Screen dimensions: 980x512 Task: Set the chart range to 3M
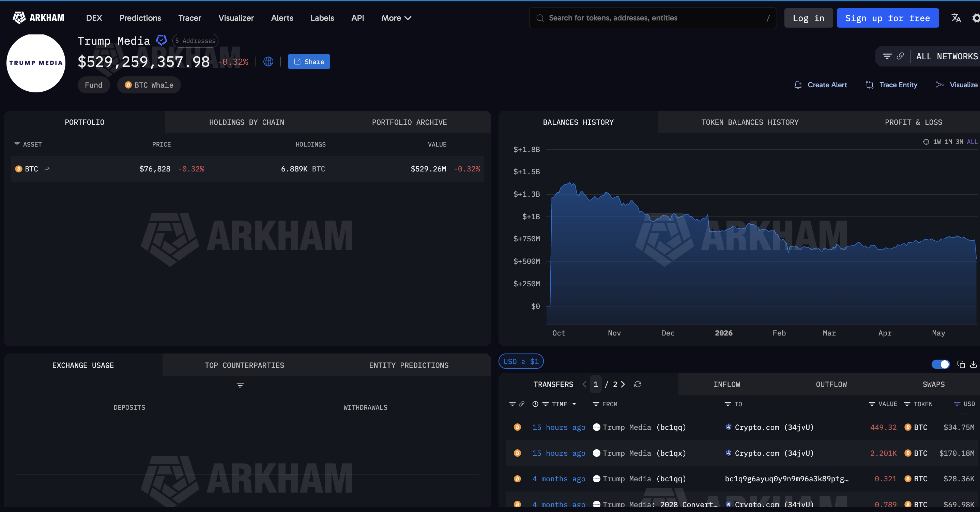(960, 142)
